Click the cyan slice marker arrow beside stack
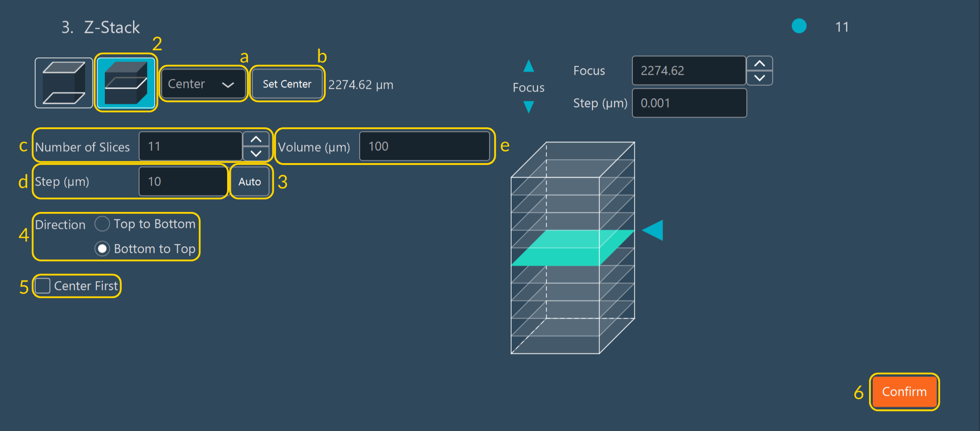 [x=653, y=230]
